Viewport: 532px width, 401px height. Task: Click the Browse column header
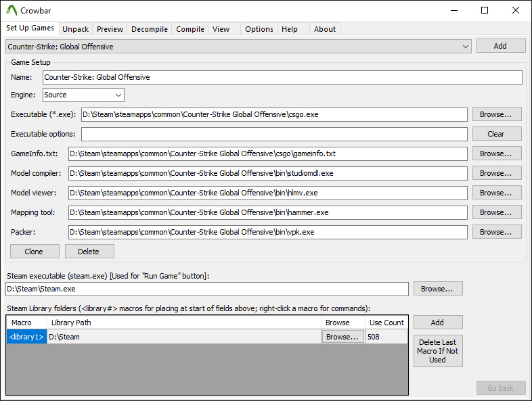click(342, 323)
